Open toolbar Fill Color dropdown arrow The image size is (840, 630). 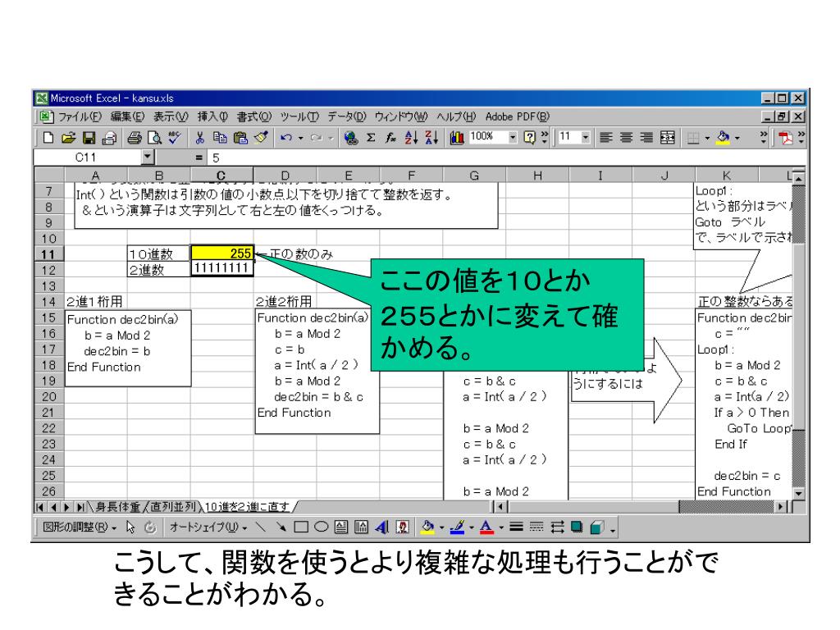[x=737, y=138]
